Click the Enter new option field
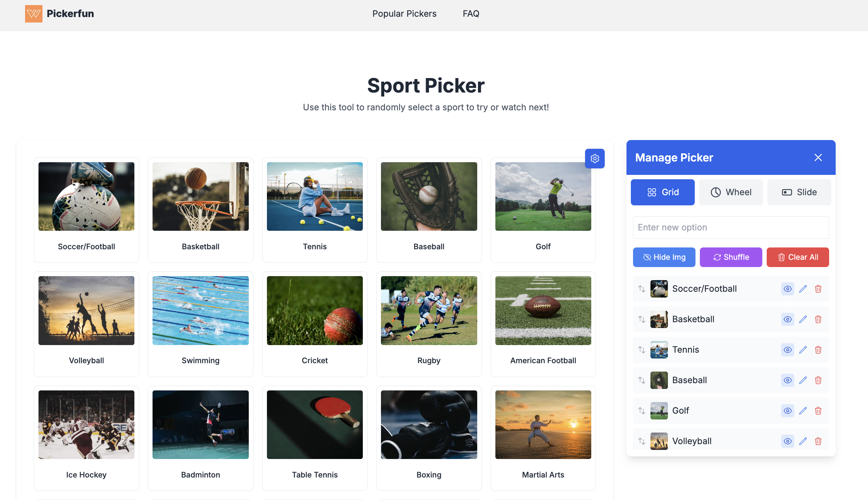Image resolution: width=868 pixels, height=500 pixels. 731,227
